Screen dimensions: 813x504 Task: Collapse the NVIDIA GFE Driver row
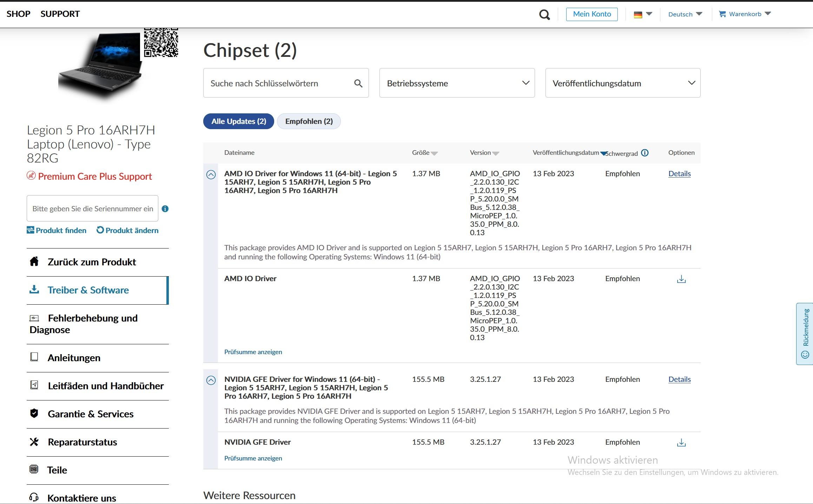point(211,380)
